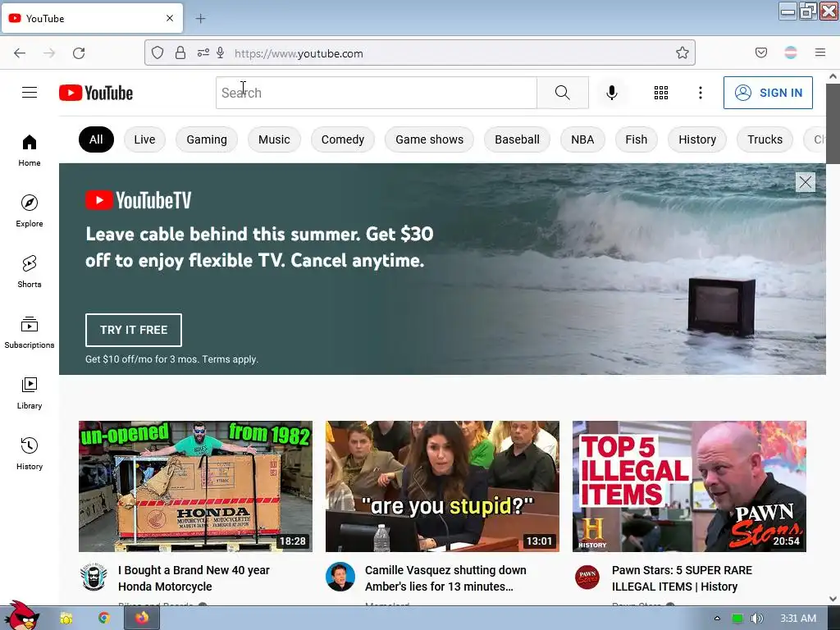Select the Comedy filter chip

click(343, 139)
